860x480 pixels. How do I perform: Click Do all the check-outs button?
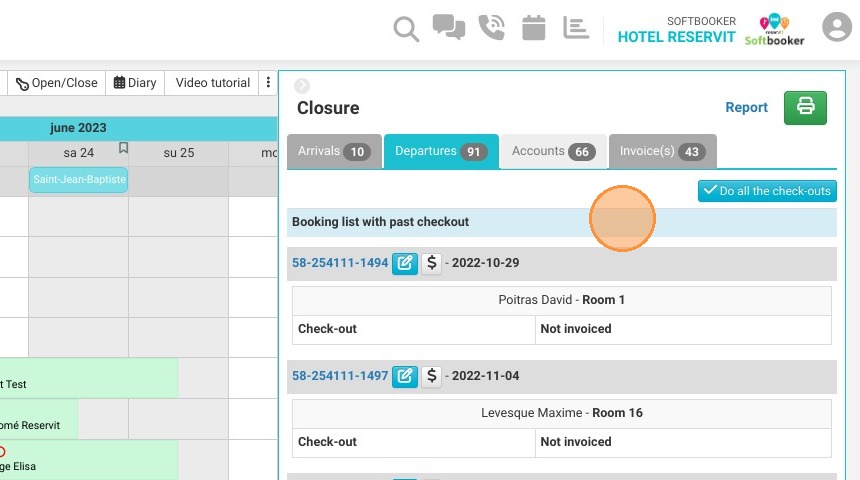point(767,191)
